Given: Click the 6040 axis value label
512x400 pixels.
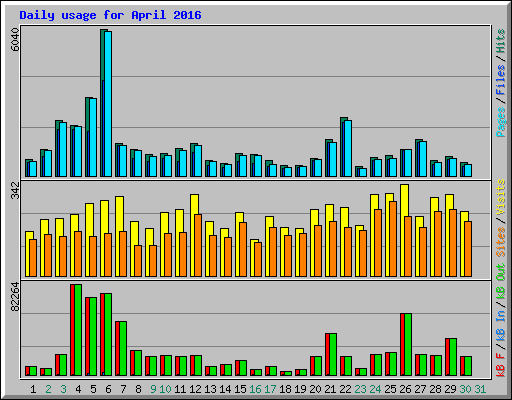Looking at the screenshot, I should pyautogui.click(x=15, y=40).
